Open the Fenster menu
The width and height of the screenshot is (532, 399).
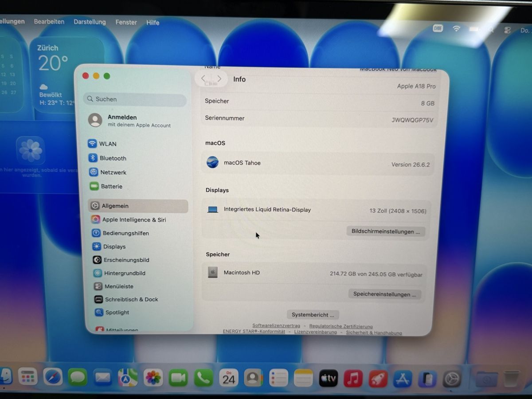[126, 22]
